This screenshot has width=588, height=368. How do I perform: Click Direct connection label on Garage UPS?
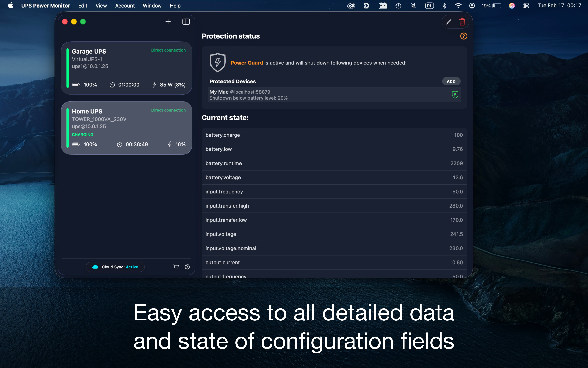(168, 50)
